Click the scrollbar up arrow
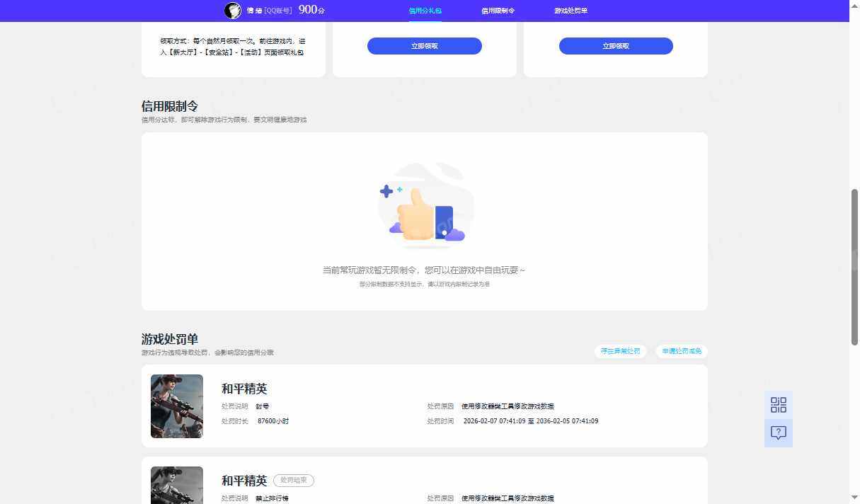This screenshot has width=860, height=504. 854,5
